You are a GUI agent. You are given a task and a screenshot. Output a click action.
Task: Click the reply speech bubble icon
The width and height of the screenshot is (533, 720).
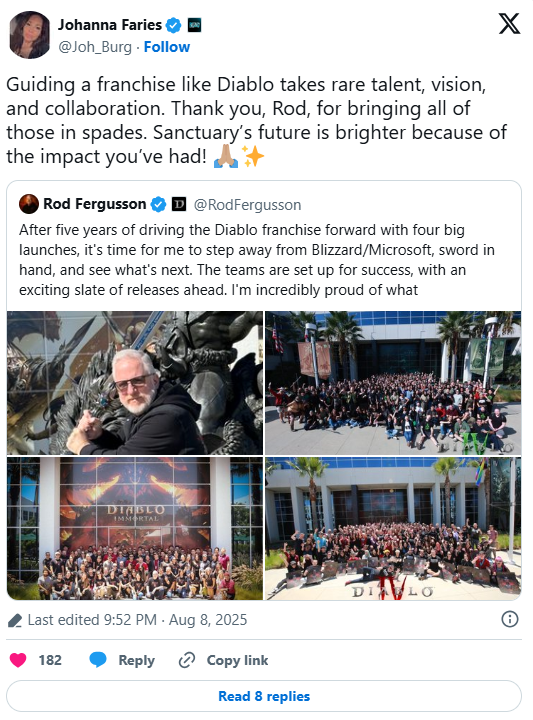coord(98,660)
